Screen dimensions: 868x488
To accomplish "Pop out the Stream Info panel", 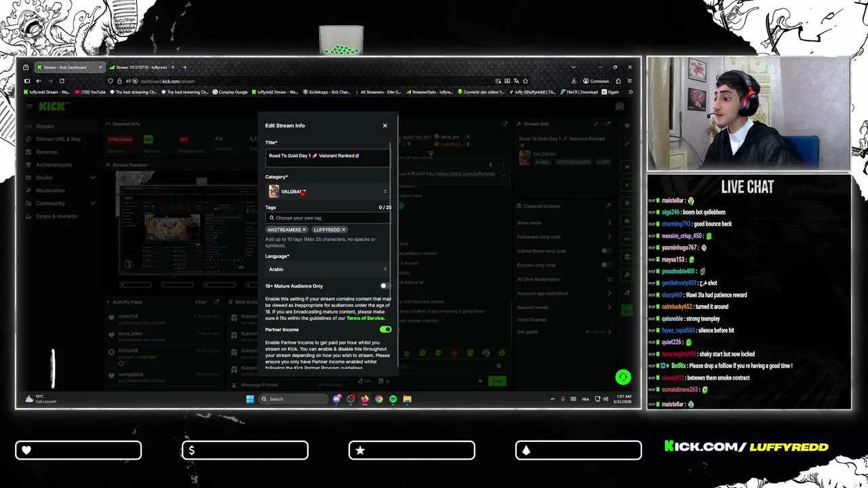I will (x=608, y=124).
